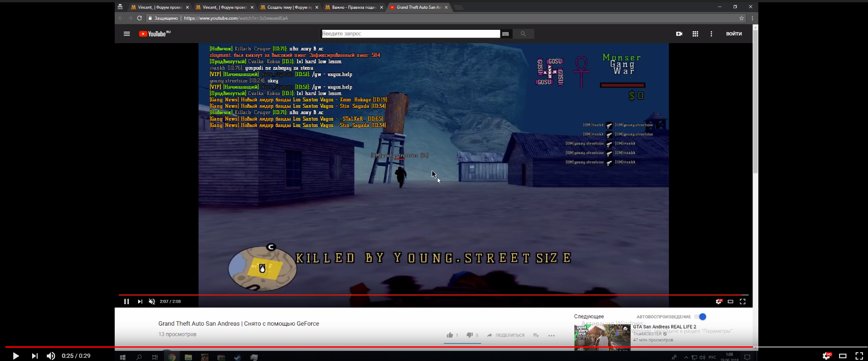Screen dimensions: 868x361
Task: Open more actions ellipsis below video
Action: point(551,335)
